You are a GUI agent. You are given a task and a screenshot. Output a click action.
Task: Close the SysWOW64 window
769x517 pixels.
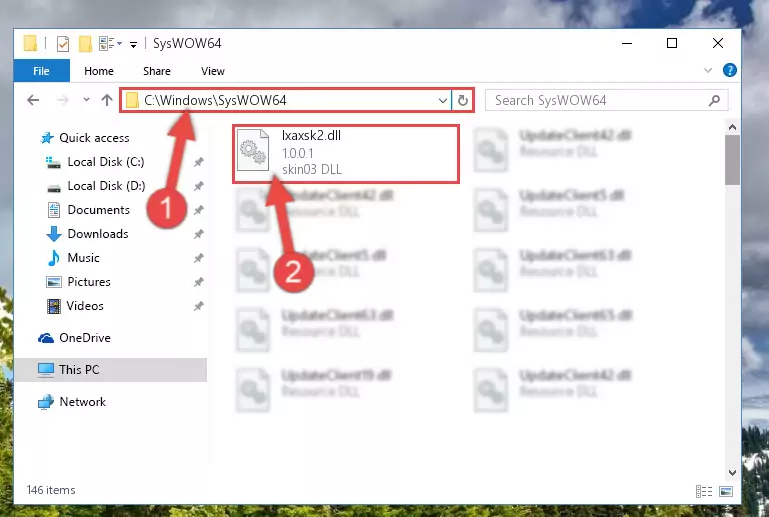click(718, 43)
